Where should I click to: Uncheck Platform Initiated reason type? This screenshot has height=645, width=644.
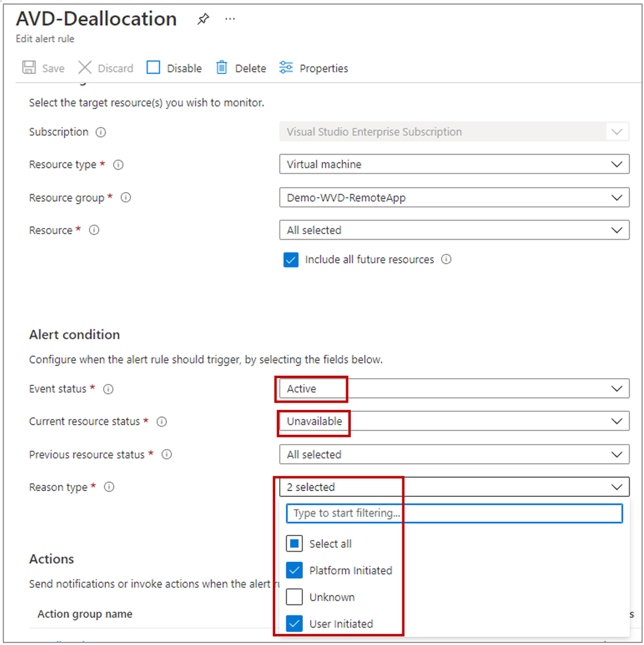click(294, 570)
